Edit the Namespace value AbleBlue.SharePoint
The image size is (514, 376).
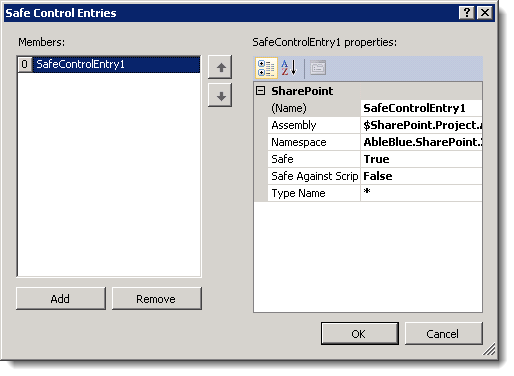coord(421,142)
